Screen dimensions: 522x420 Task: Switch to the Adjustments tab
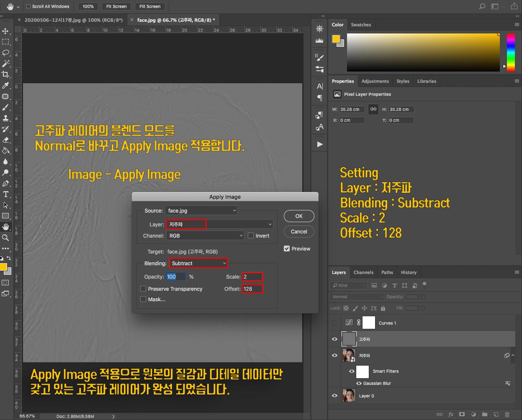(x=375, y=81)
